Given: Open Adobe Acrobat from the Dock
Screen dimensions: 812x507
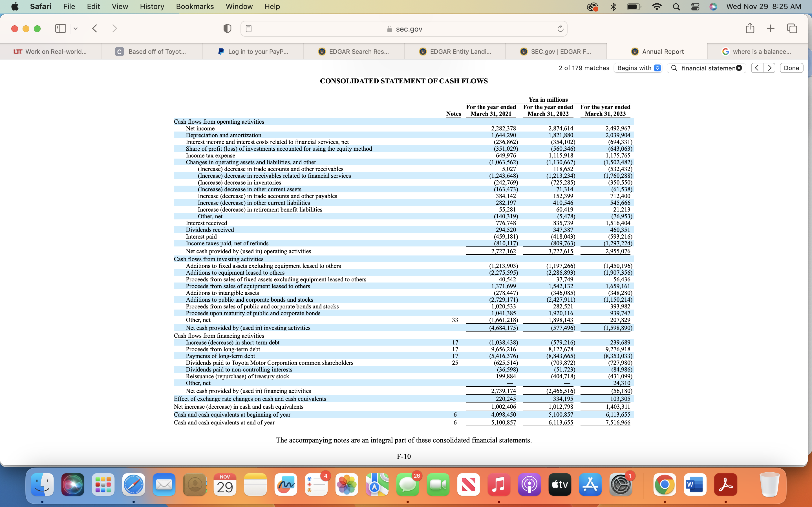Looking at the screenshot, I should point(725,484).
